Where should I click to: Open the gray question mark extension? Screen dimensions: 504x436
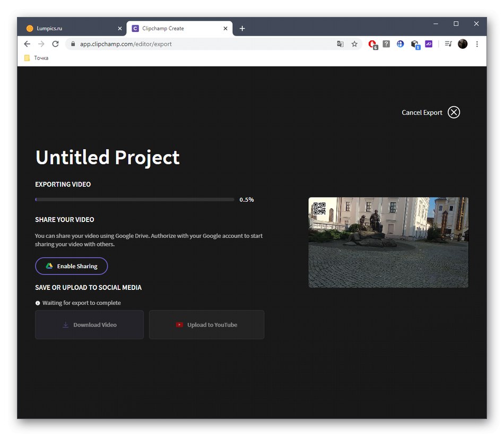coord(386,44)
